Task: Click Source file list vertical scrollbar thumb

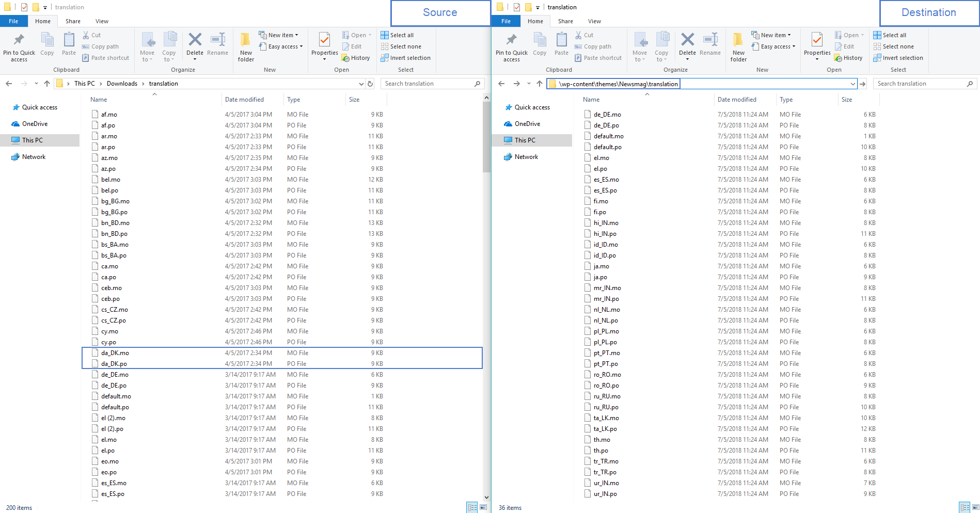Action: 486,137
